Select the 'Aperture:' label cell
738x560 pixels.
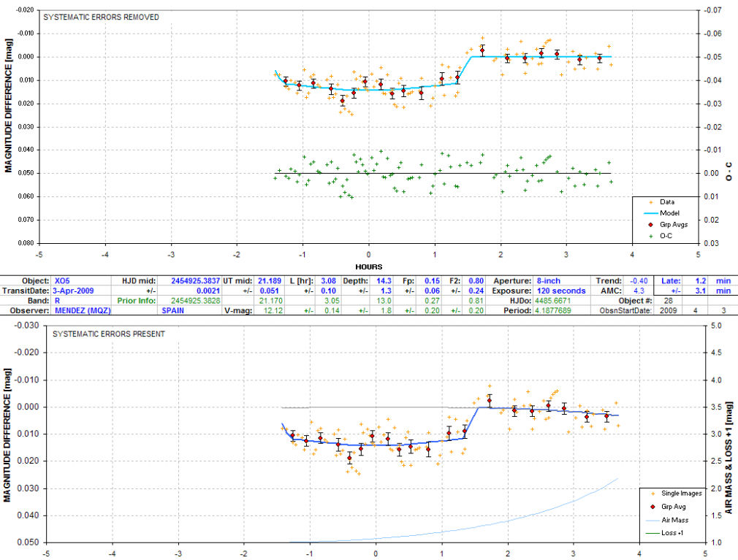[x=512, y=280]
